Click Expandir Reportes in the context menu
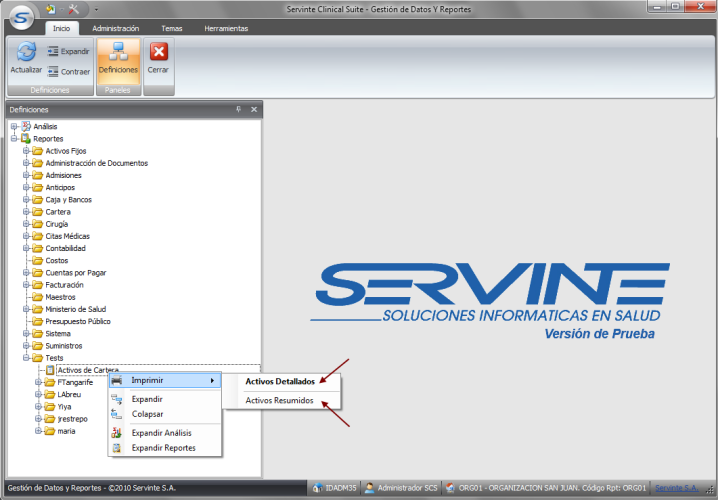The height and width of the screenshot is (500, 718). tap(163, 448)
